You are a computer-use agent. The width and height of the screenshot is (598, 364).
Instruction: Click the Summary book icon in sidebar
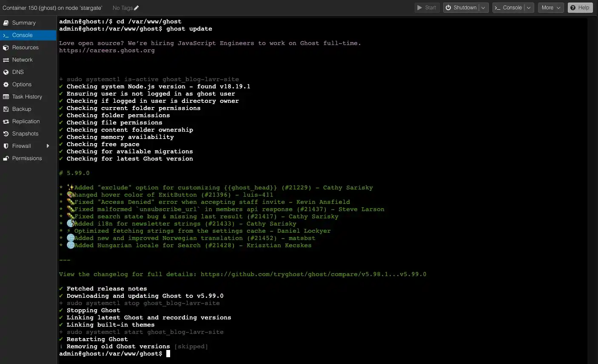6,23
